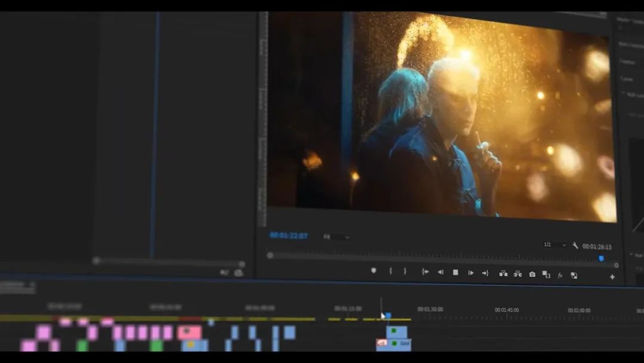Click the Lift button
The width and height of the screenshot is (644, 363).
point(503,273)
